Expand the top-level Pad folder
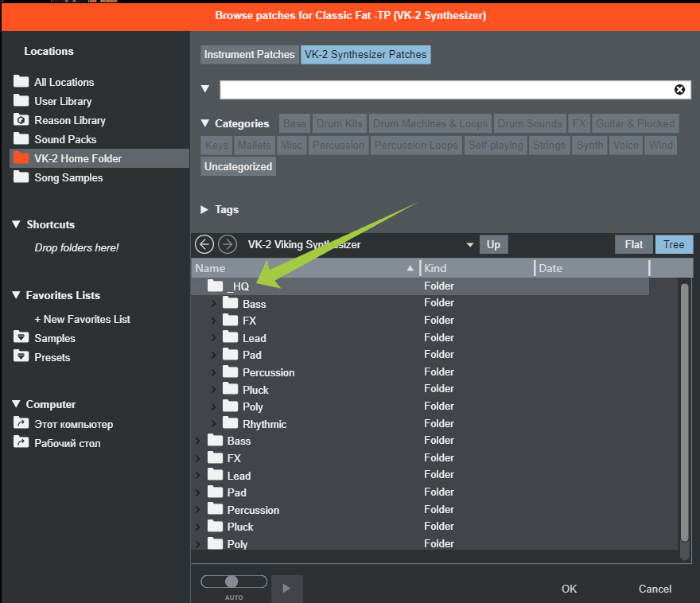 point(198,492)
